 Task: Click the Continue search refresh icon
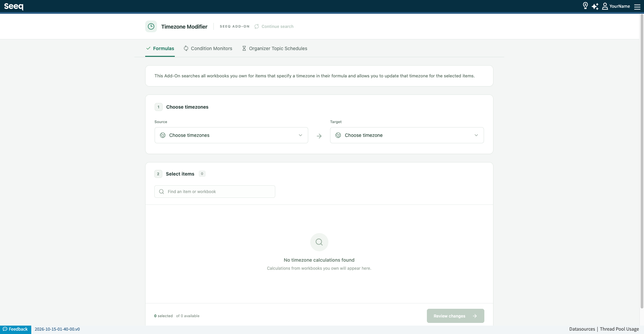tap(257, 27)
